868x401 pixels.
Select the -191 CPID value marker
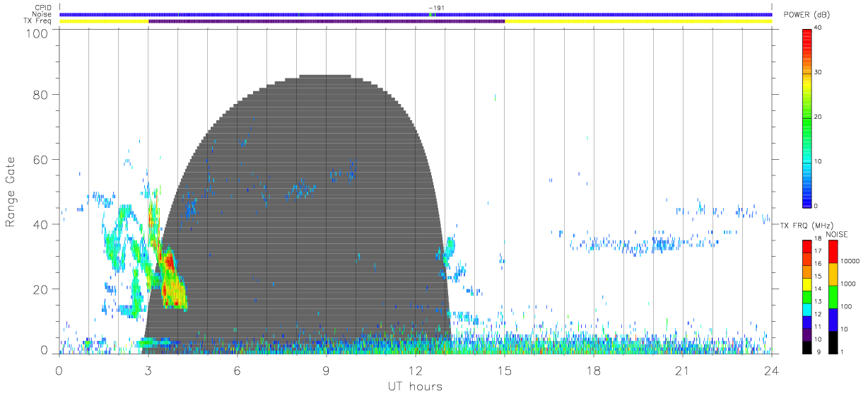tap(435, 8)
